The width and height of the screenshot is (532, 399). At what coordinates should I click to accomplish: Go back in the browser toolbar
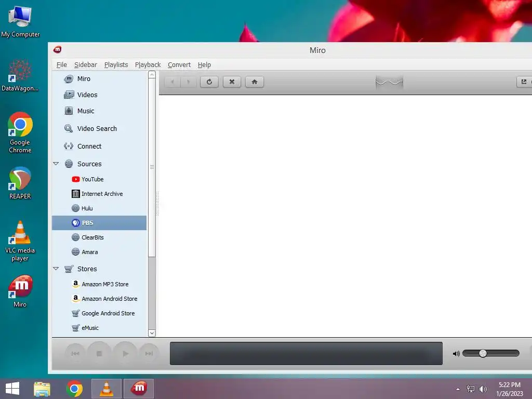172,82
